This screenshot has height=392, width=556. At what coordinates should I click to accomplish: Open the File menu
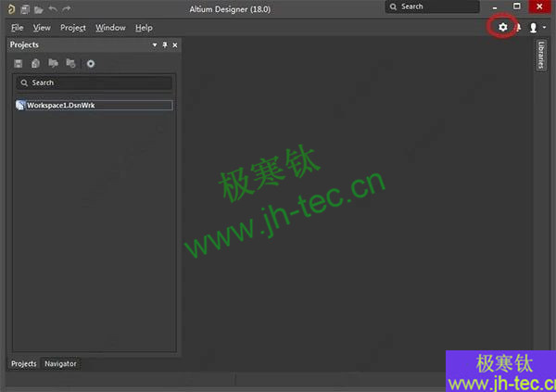[x=17, y=28]
